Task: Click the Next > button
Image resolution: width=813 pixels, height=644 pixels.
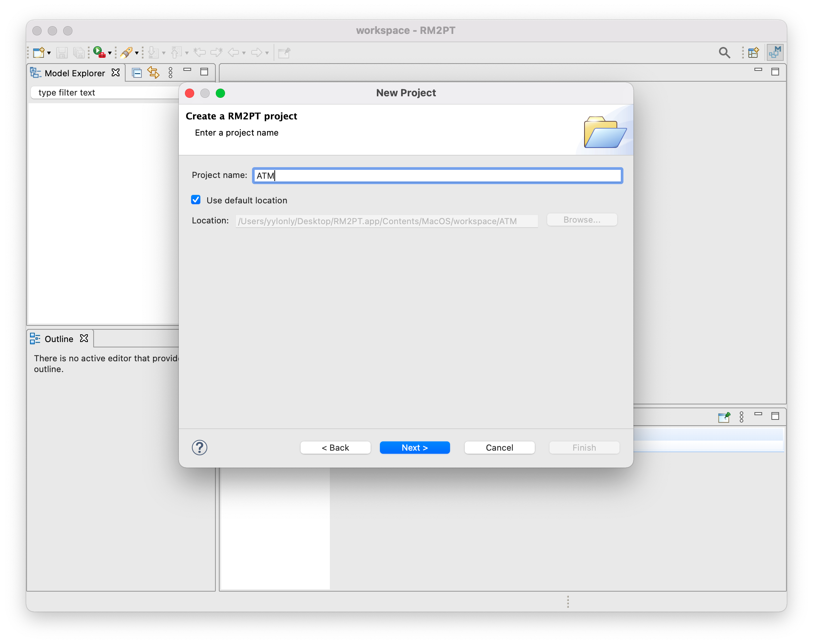Action: tap(415, 448)
